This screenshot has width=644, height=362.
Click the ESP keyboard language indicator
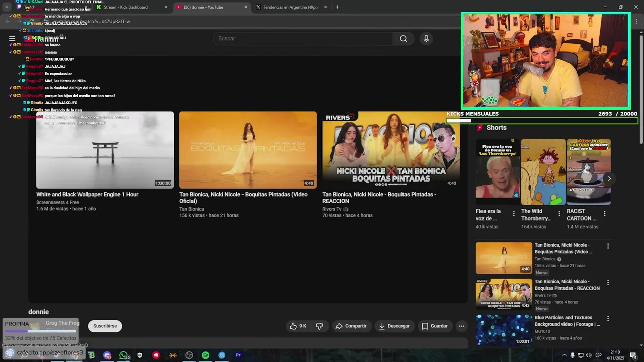[598, 355]
